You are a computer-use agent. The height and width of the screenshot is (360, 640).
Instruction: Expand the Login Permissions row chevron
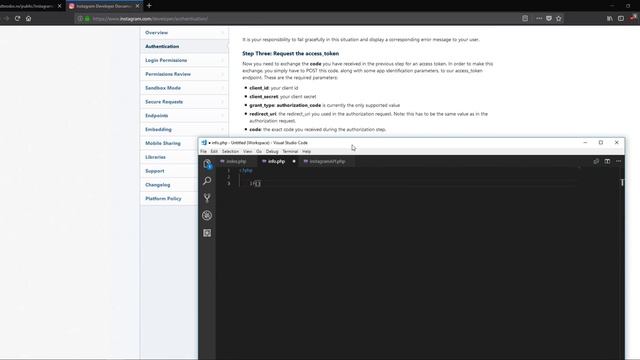pyautogui.click(x=222, y=60)
